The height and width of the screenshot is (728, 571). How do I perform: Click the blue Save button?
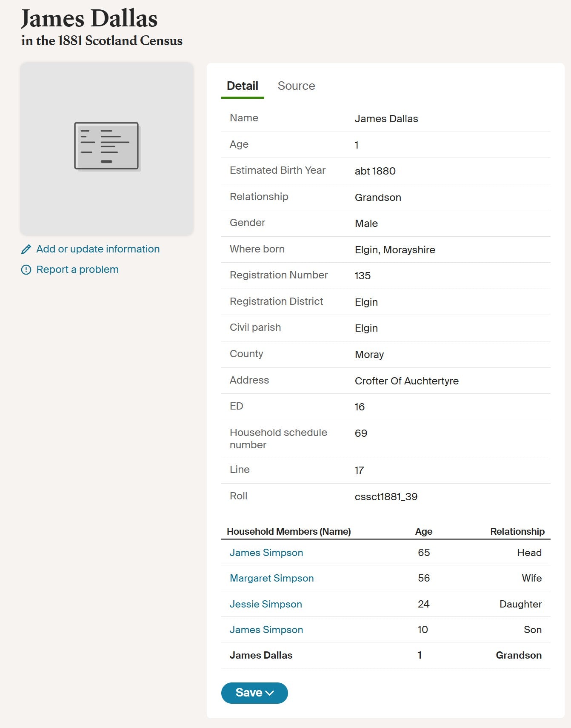[x=254, y=693]
